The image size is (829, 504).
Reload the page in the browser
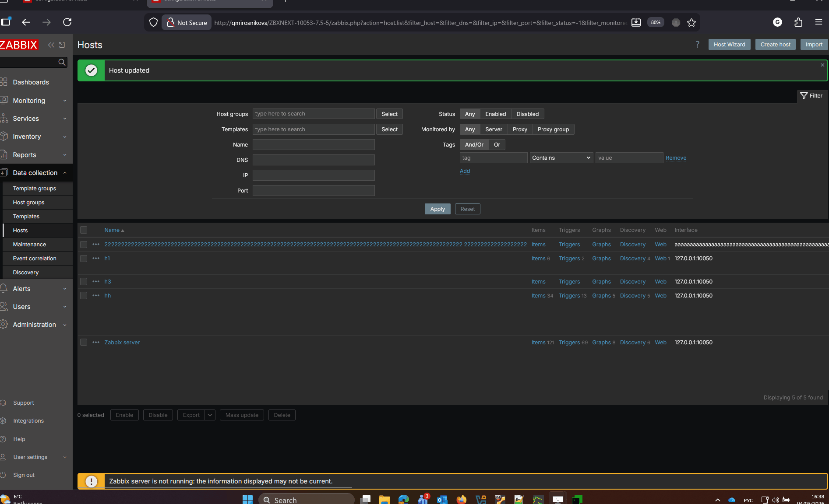pos(67,22)
